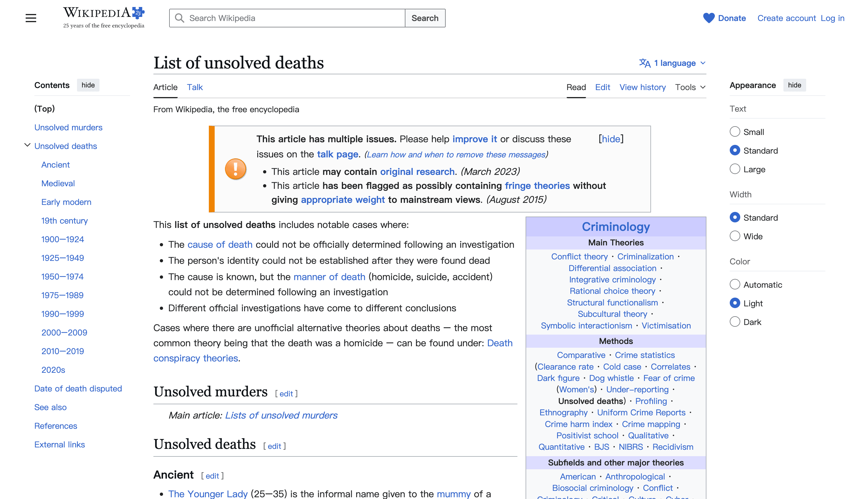Select Light color mode

[x=735, y=303]
